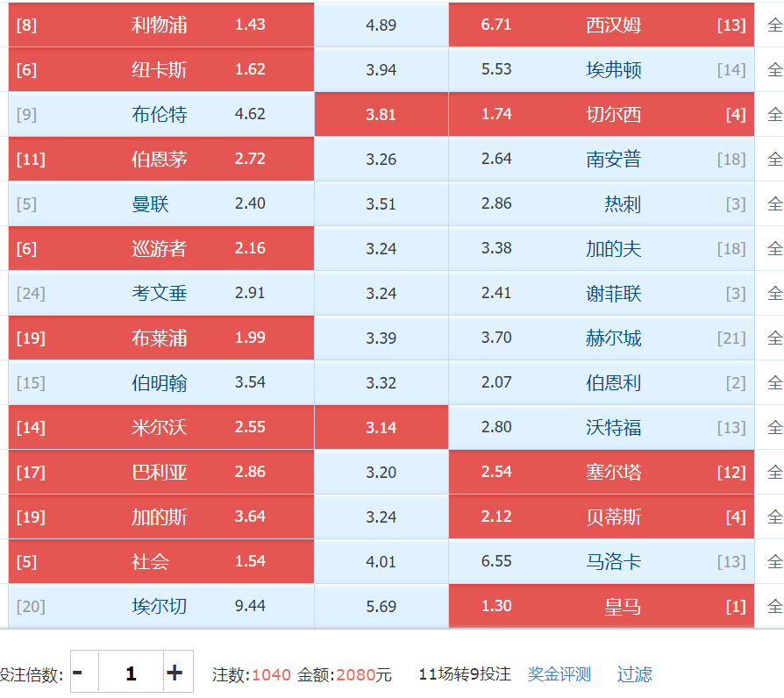The width and height of the screenshot is (784, 698).
Task: Focus the bet multiplier input field
Action: coord(131,672)
